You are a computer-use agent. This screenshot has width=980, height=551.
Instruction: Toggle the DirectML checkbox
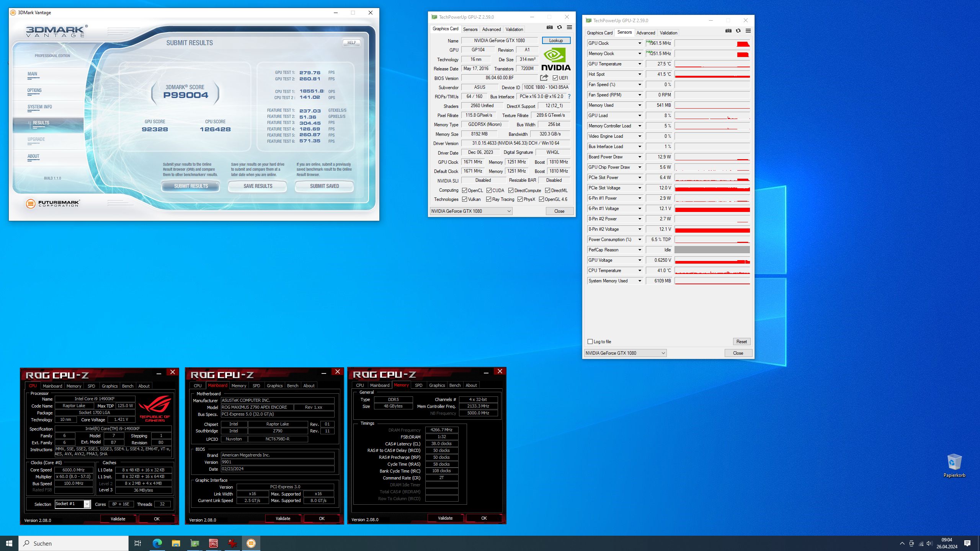click(x=547, y=191)
